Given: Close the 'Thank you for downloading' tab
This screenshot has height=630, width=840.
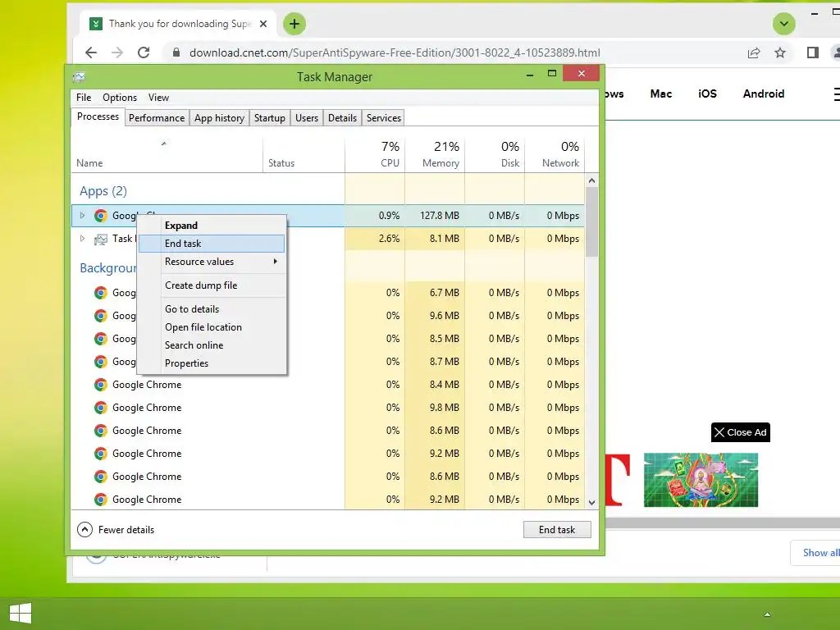Looking at the screenshot, I should pyautogui.click(x=263, y=24).
